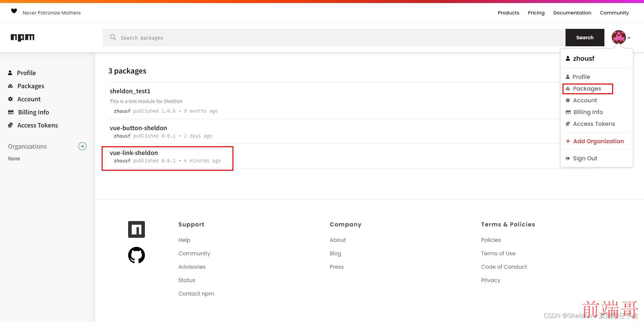Open Packages in the left sidebar

31,86
